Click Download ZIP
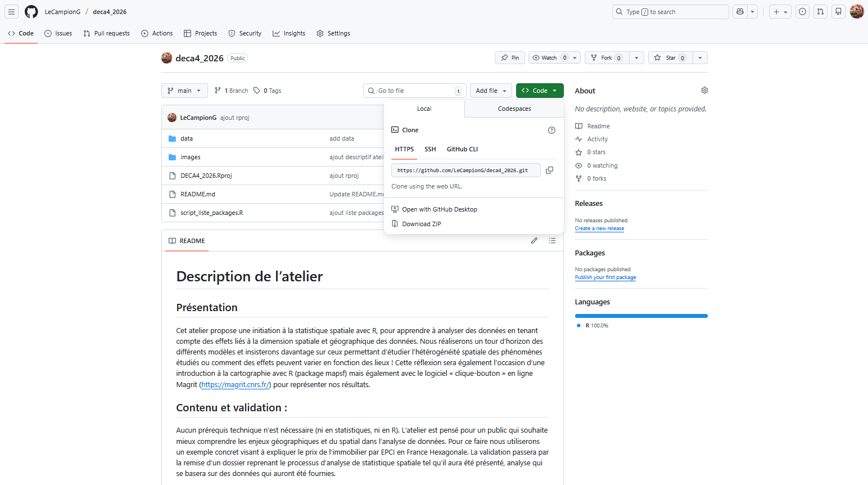Screen dimensions: 868x485 [421, 224]
